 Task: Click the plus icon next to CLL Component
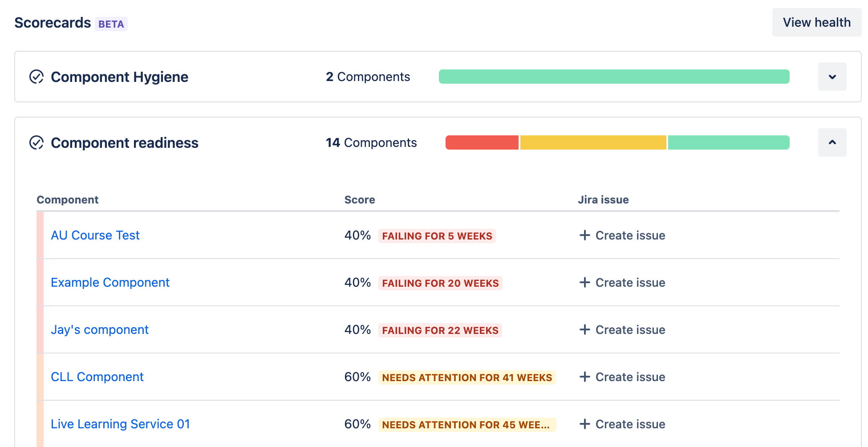click(x=584, y=377)
